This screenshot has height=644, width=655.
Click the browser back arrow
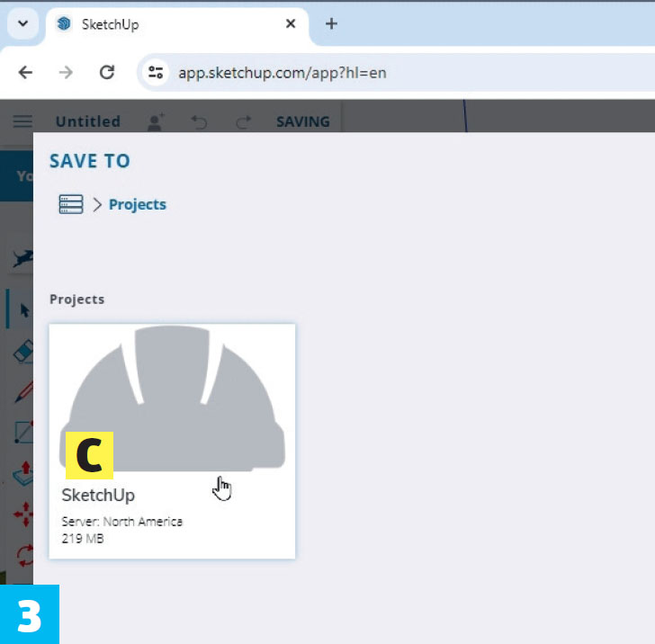coord(25,73)
